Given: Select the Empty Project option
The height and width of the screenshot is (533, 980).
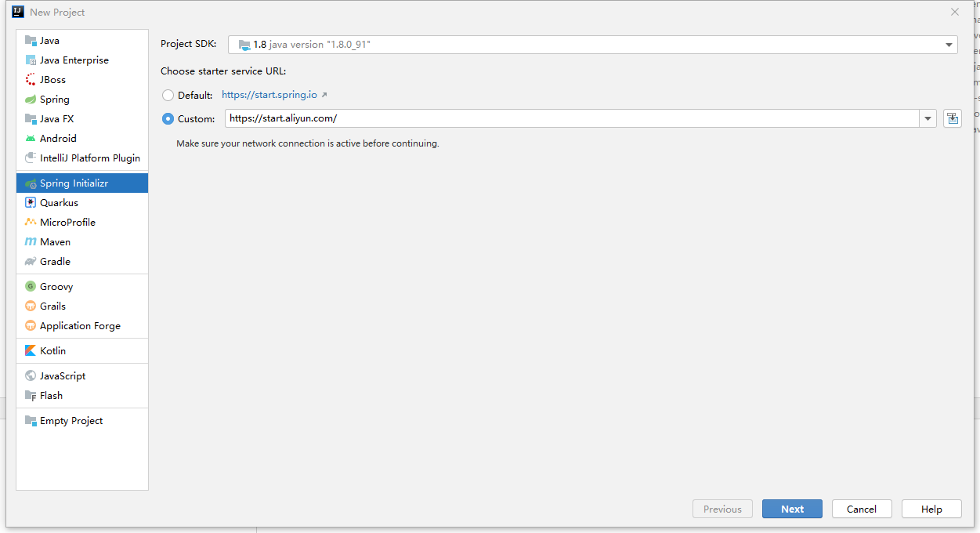Looking at the screenshot, I should click(x=71, y=420).
